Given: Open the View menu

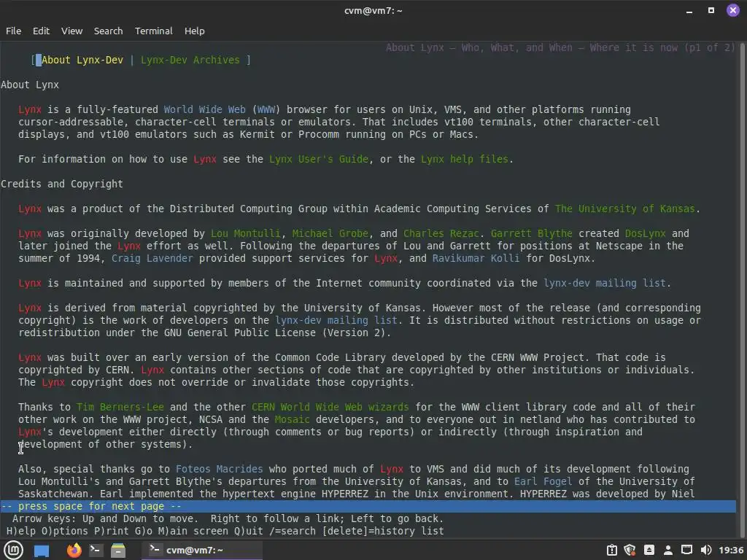Looking at the screenshot, I should (71, 31).
